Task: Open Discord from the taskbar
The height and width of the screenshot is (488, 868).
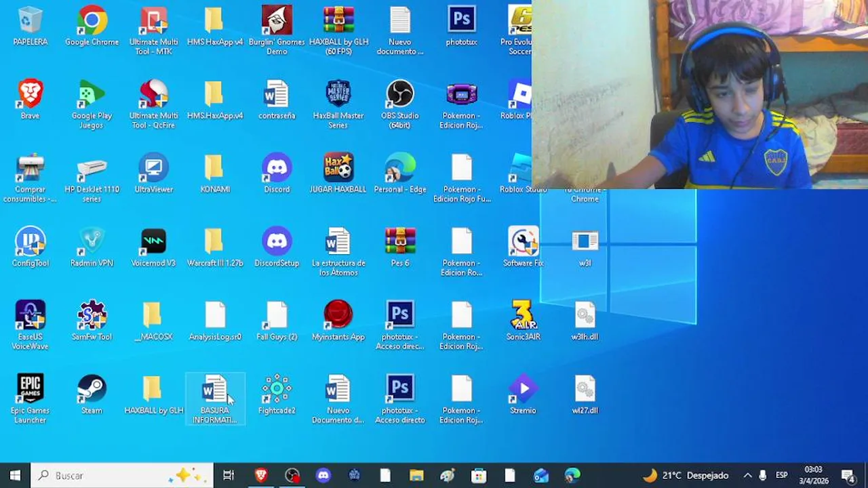Action: tap(323, 475)
